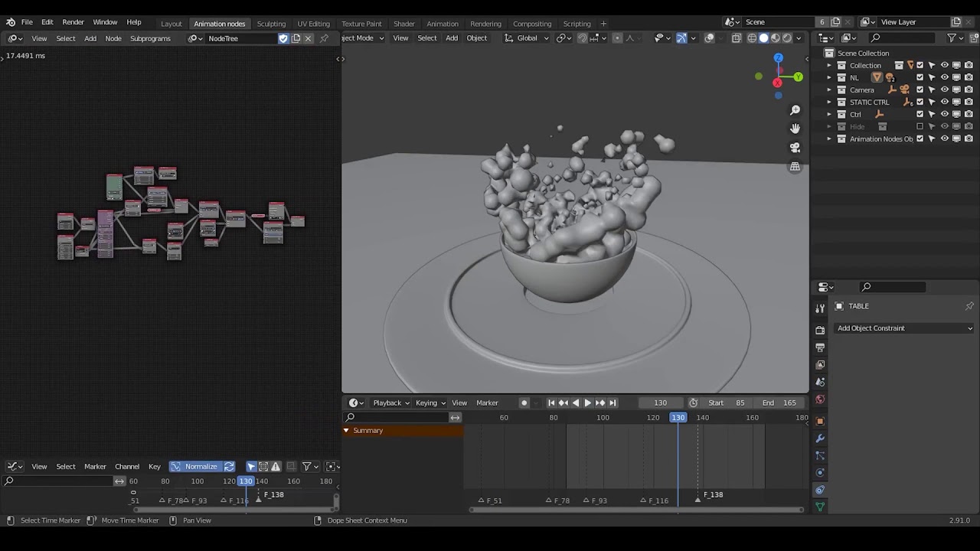980x551 pixels.
Task: Expand the Collection row in outliner
Action: click(x=829, y=65)
